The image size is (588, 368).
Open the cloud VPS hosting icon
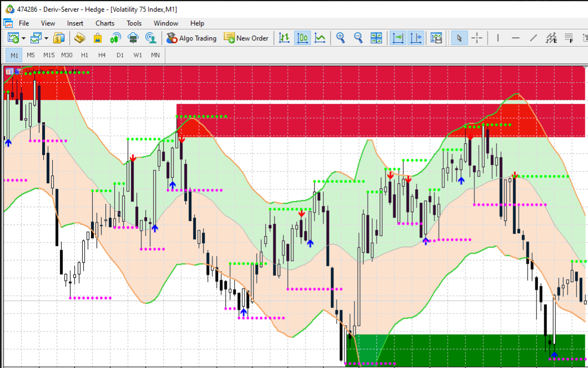click(133, 38)
